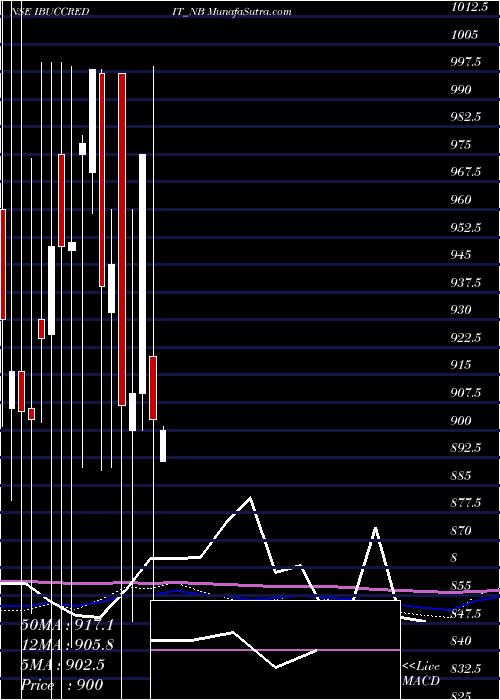
Task: Select the 930 price axis label
Action: (x=461, y=310)
